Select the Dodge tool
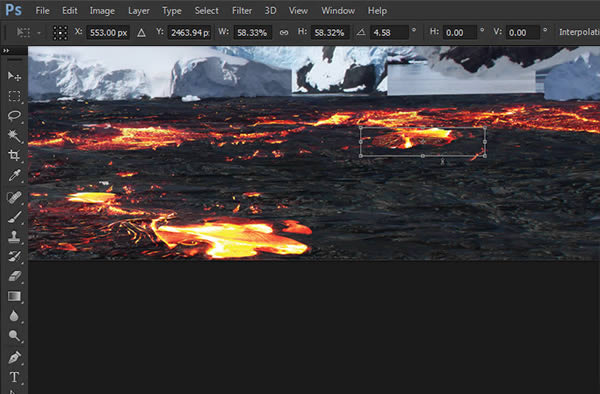 (14, 336)
